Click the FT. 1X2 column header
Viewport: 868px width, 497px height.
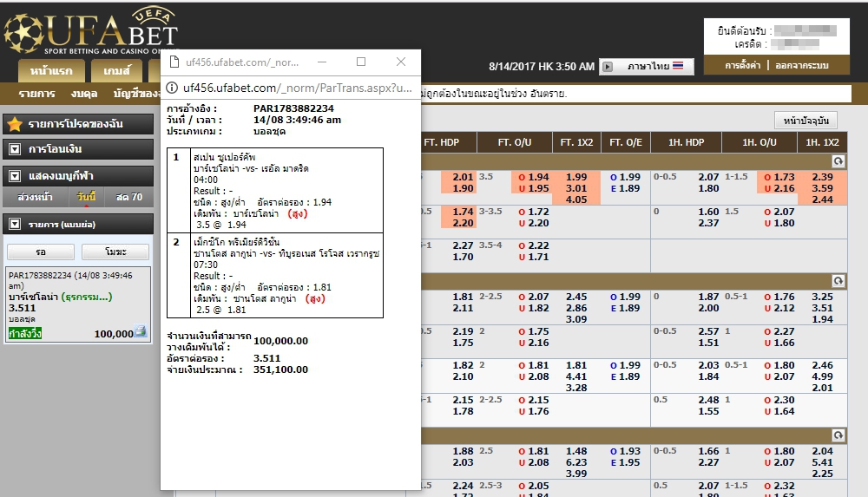[x=576, y=142]
